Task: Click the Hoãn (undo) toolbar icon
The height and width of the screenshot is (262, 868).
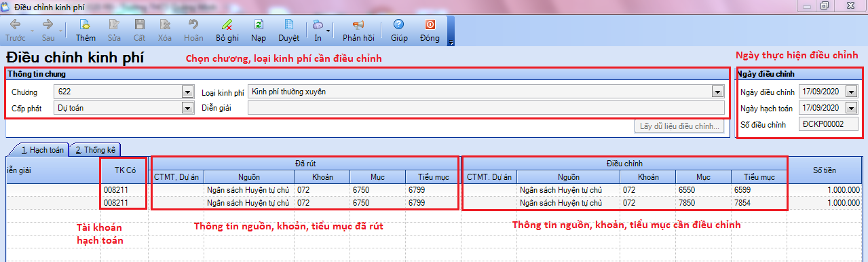Action: (193, 24)
